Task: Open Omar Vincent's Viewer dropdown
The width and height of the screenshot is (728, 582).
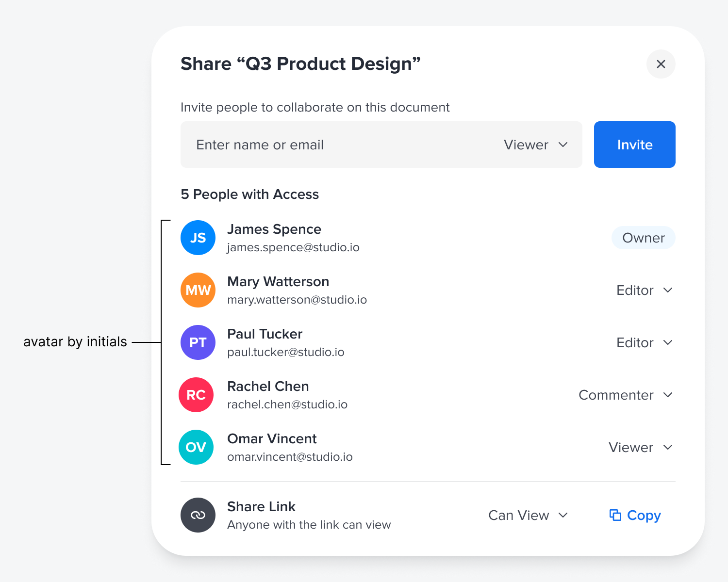Action: (640, 447)
